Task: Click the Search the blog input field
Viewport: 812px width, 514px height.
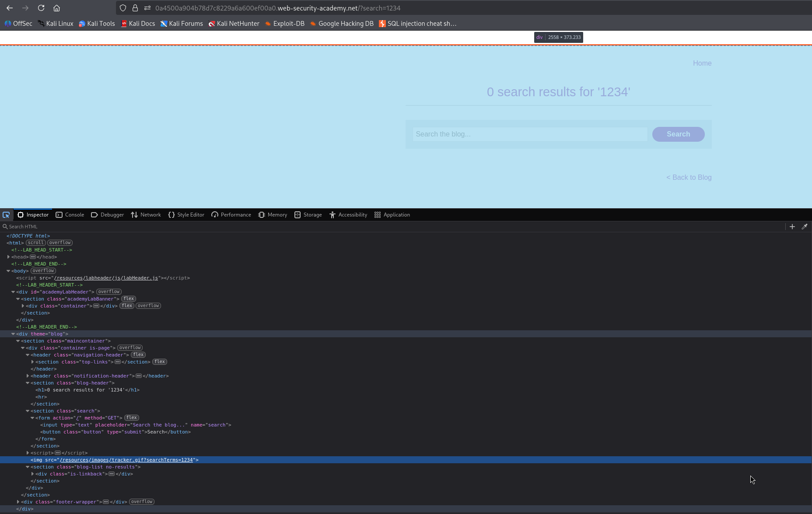Action: coord(530,134)
